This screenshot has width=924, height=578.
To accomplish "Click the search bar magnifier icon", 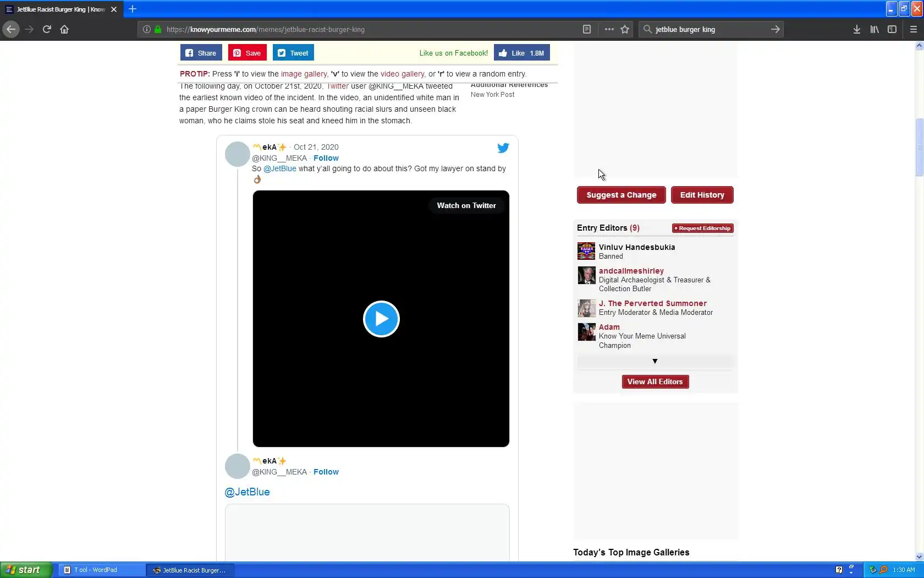I will pyautogui.click(x=647, y=29).
